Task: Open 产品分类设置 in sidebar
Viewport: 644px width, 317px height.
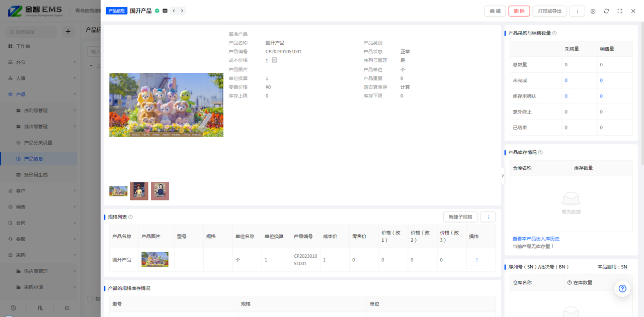Action: click(39, 143)
